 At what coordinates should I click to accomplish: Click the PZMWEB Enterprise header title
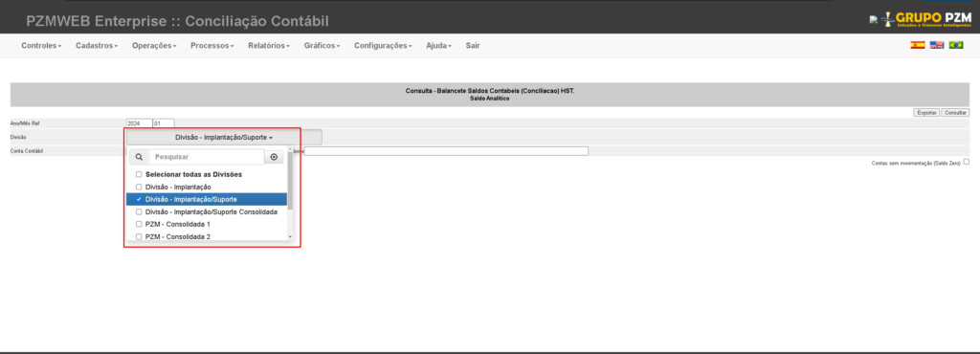(x=177, y=21)
